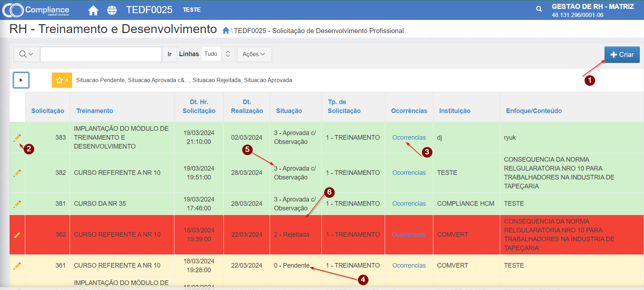Click the Ir search button
This screenshot has width=644, height=290.
click(169, 54)
